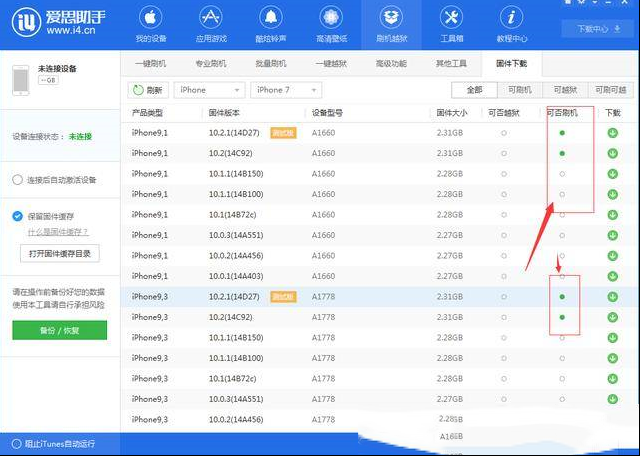Image resolution: width=640 pixels, height=456 pixels.
Task: Open the iPhone product type dropdown
Action: (209, 90)
